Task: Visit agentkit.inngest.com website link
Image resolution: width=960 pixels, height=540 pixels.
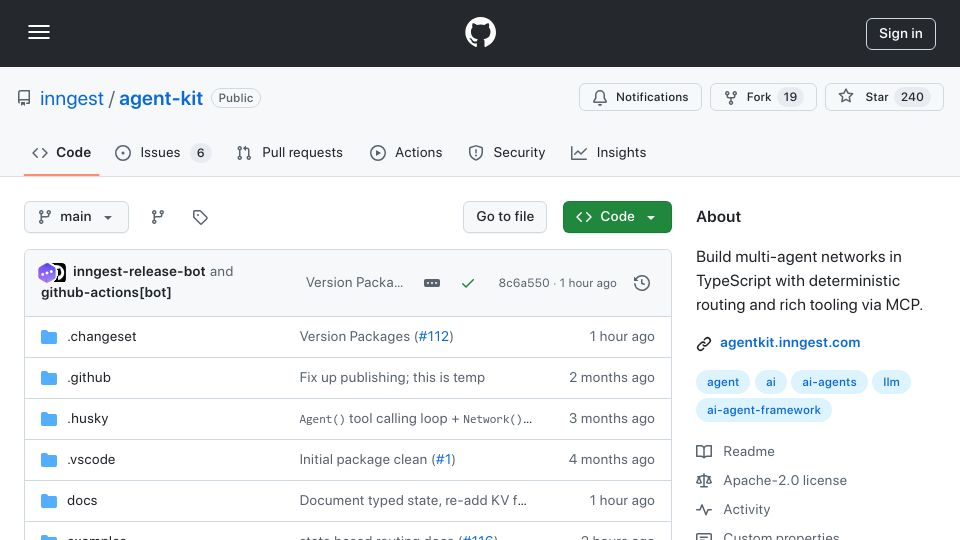Action: coord(790,343)
